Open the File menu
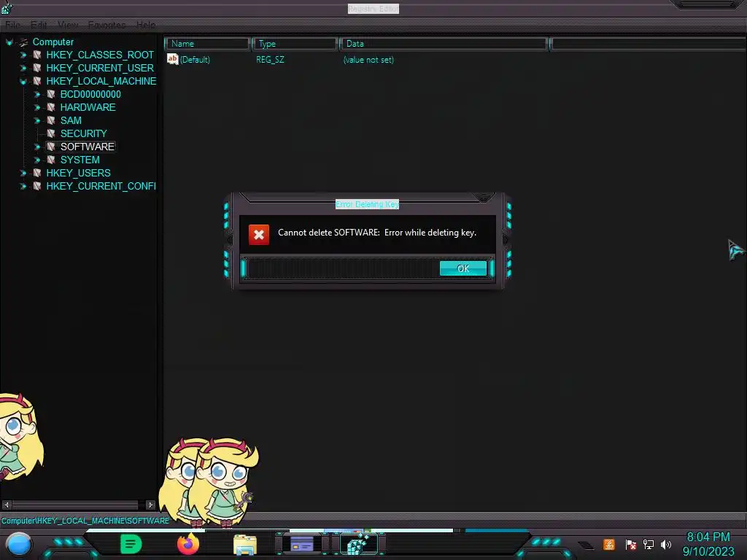This screenshot has width=747, height=560. click(x=12, y=25)
